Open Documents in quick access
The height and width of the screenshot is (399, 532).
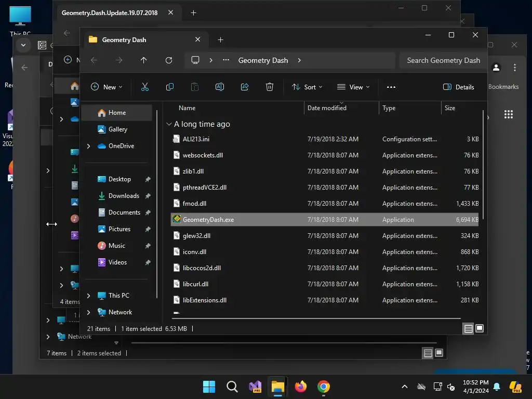pyautogui.click(x=117, y=212)
